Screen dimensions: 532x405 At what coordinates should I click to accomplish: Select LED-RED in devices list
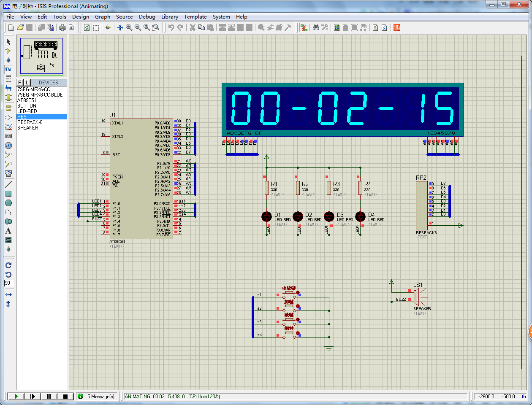click(27, 111)
